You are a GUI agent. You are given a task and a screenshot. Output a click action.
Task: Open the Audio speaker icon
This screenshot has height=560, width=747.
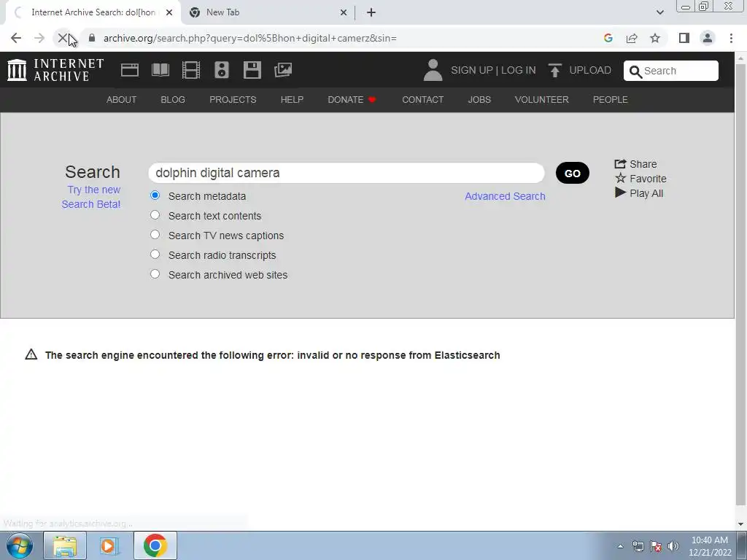(x=222, y=70)
